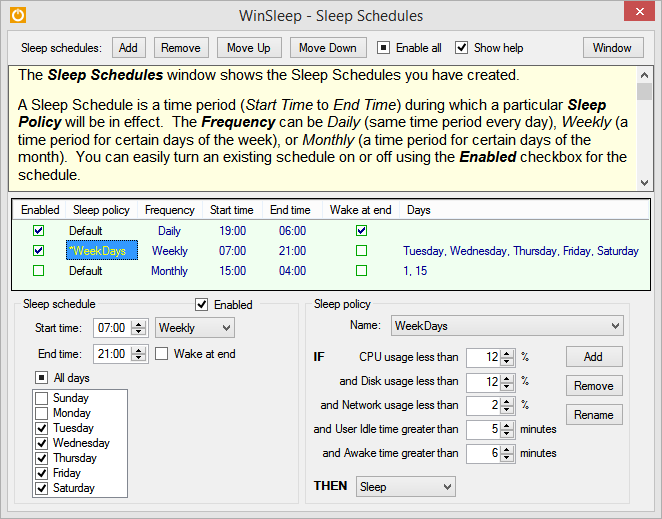Decrease Awake time spinner
This screenshot has width=662, height=519.
pyautogui.click(x=507, y=457)
